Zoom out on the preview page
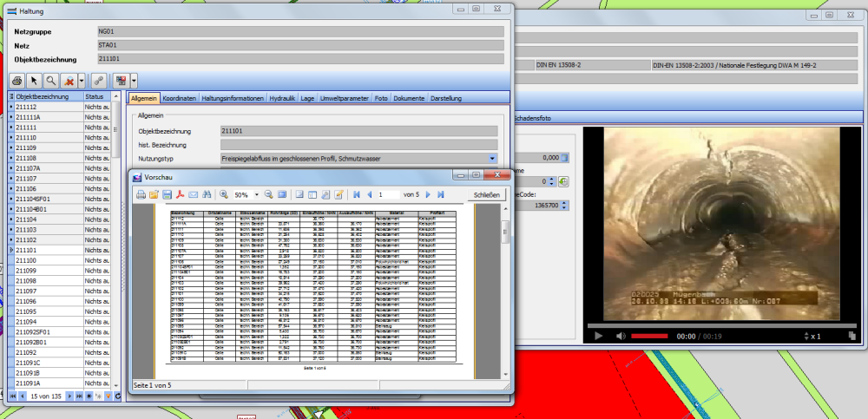The width and height of the screenshot is (868, 419). 268,195
